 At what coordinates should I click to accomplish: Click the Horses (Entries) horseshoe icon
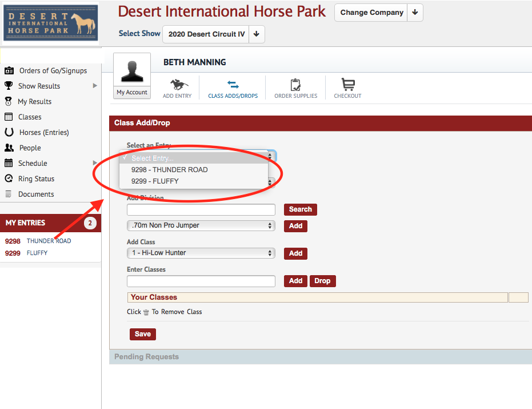[x=9, y=132]
